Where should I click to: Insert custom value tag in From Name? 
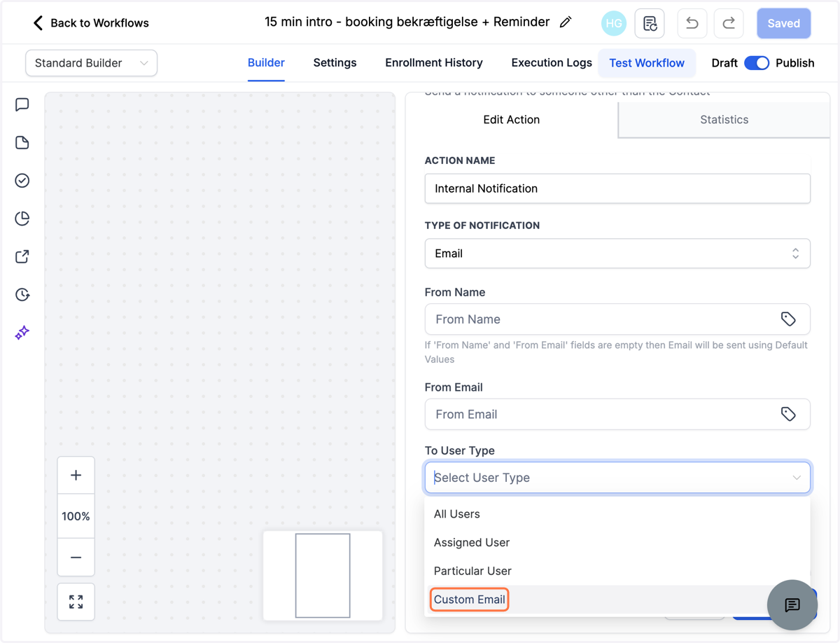point(788,319)
